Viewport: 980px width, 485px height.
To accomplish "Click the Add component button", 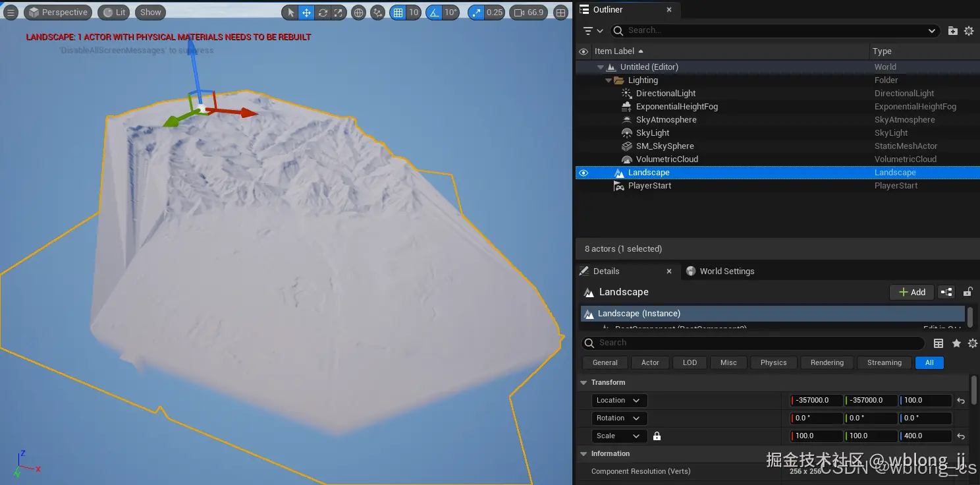I will (912, 292).
